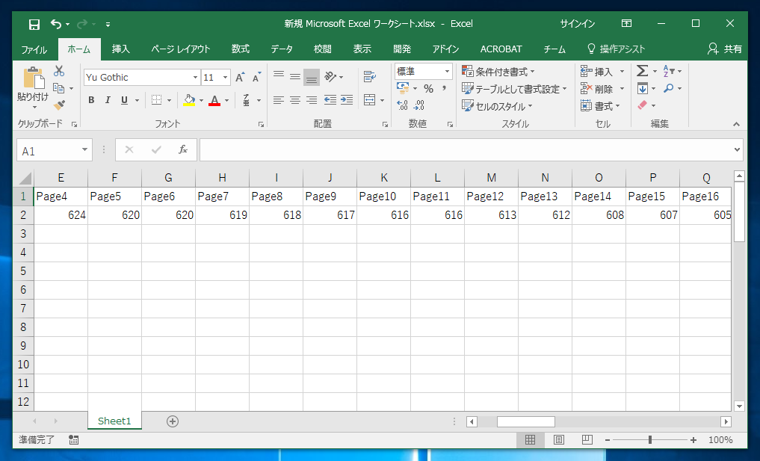Toggle wrap text
This screenshot has width=760, height=461.
point(369,77)
